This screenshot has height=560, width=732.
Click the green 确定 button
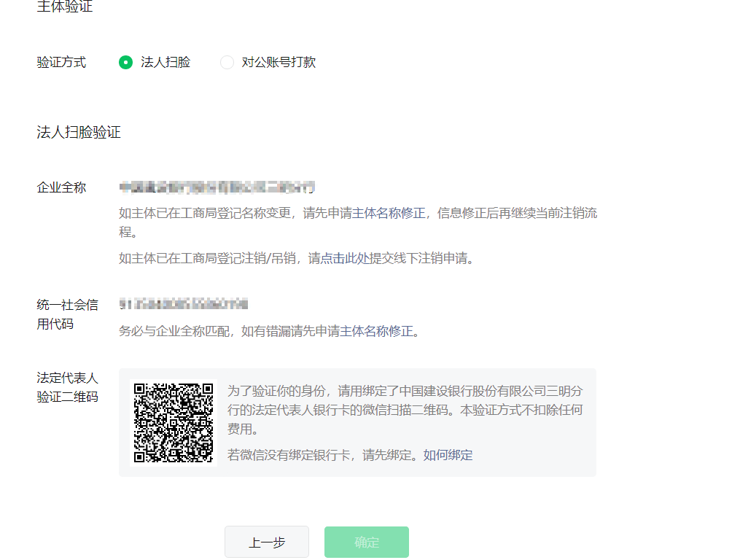(x=367, y=542)
